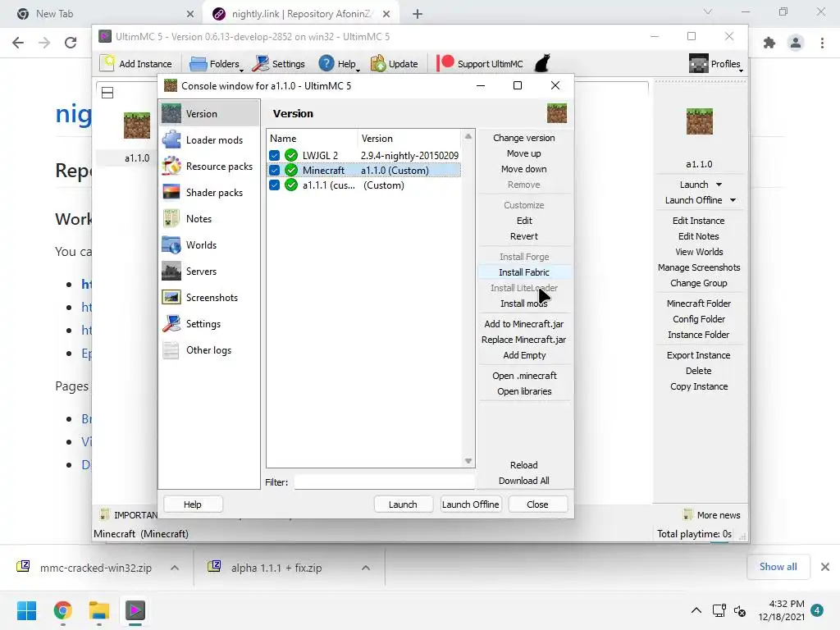Click Open libraries
The height and width of the screenshot is (630, 840).
tap(524, 391)
